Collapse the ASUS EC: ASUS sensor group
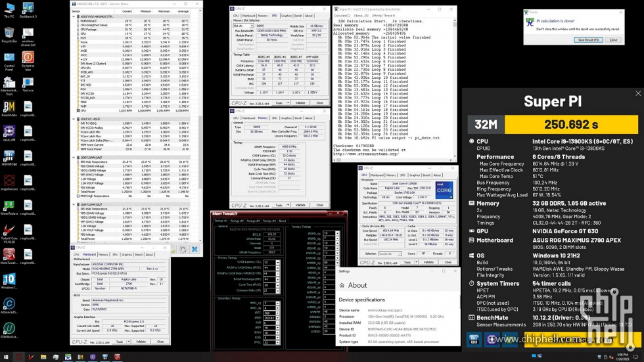The height and width of the screenshot is (362, 644). [74, 119]
